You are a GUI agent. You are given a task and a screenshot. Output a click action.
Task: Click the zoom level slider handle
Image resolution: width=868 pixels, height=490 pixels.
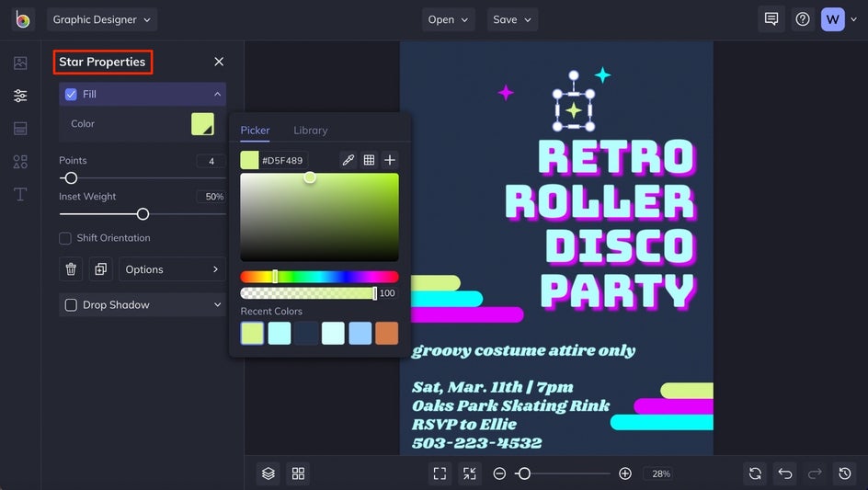tap(524, 473)
